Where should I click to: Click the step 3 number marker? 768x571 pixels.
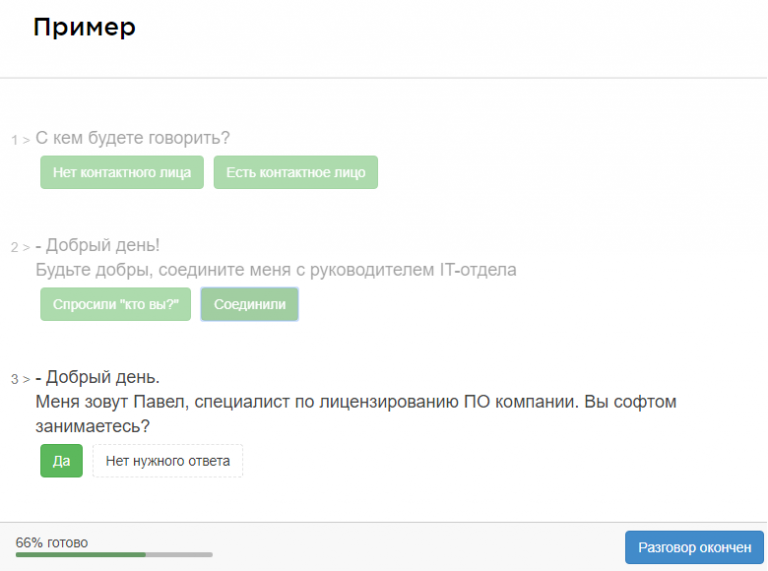click(x=15, y=379)
